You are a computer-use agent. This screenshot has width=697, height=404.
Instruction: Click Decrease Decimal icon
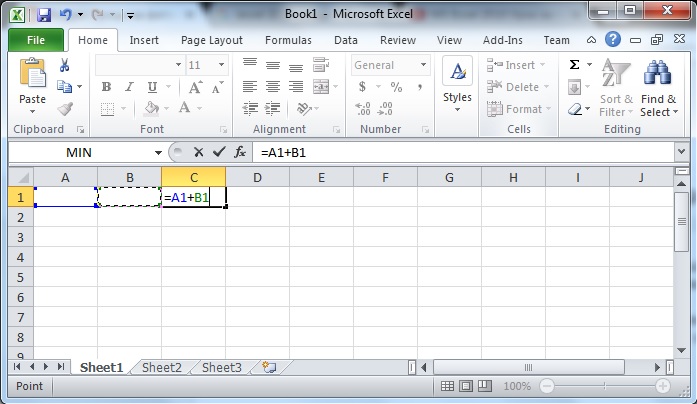pyautogui.click(x=385, y=108)
